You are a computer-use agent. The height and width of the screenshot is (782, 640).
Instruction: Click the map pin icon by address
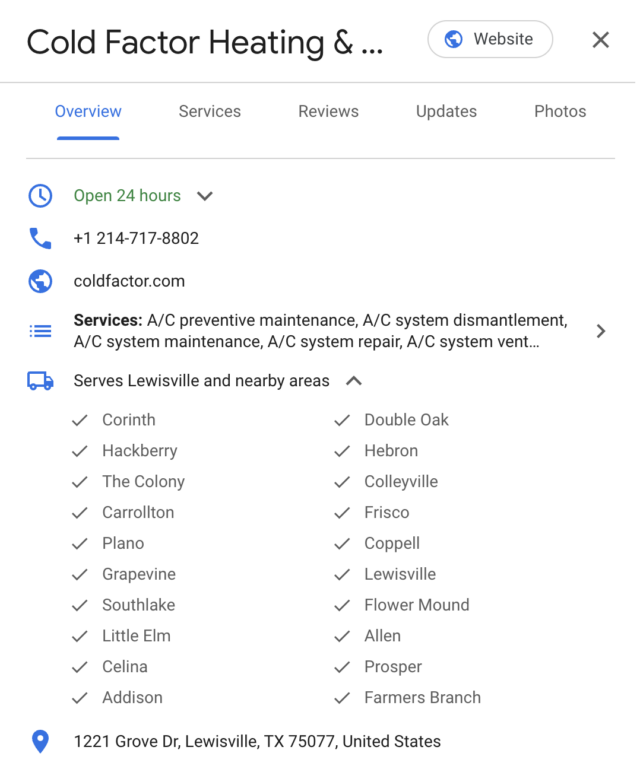[40, 742]
